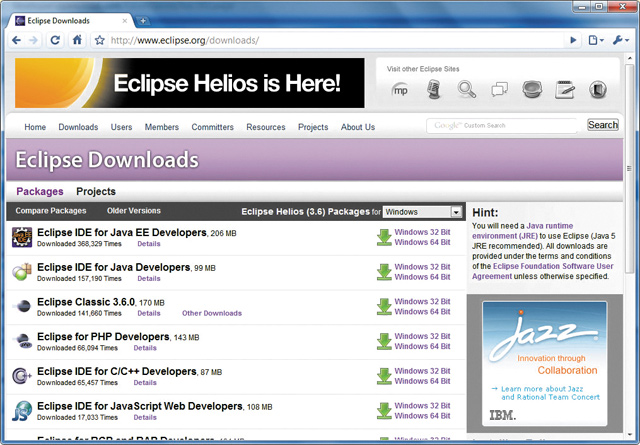
Task: Bookmark page with the star icon
Action: pos(100,40)
